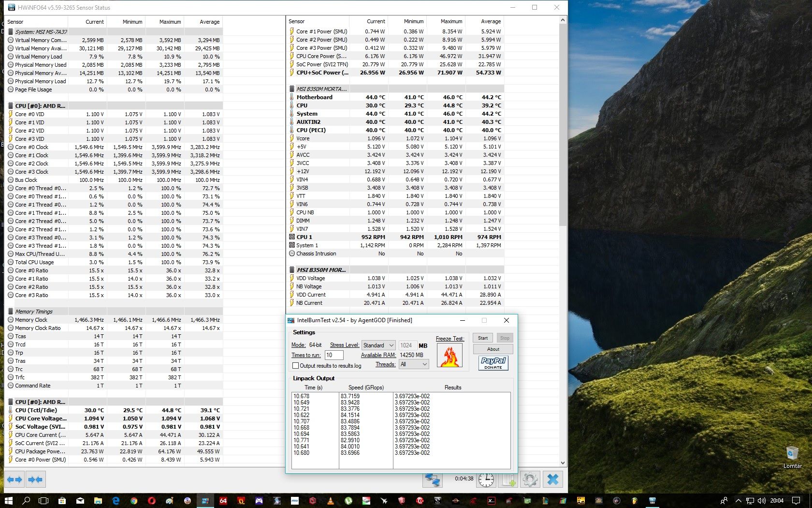Close sensors with the blue X icon
This screenshot has height=508, width=812.
553,479
